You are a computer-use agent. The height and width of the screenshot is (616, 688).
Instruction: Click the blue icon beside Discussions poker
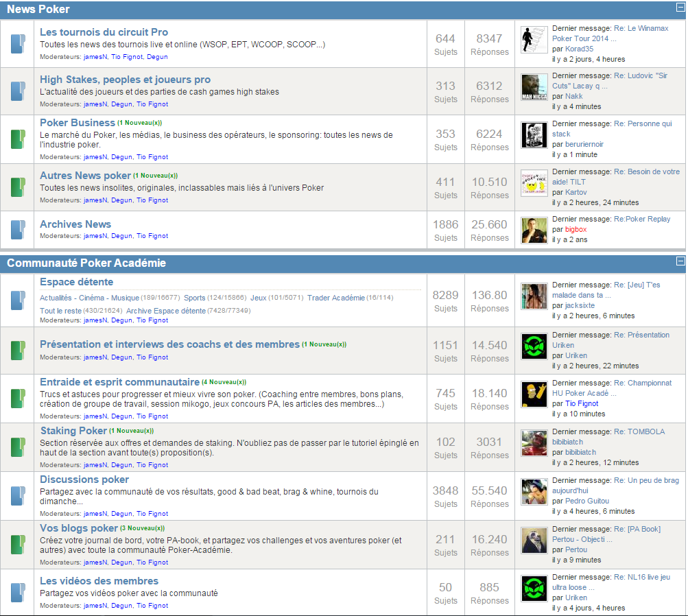click(x=18, y=496)
